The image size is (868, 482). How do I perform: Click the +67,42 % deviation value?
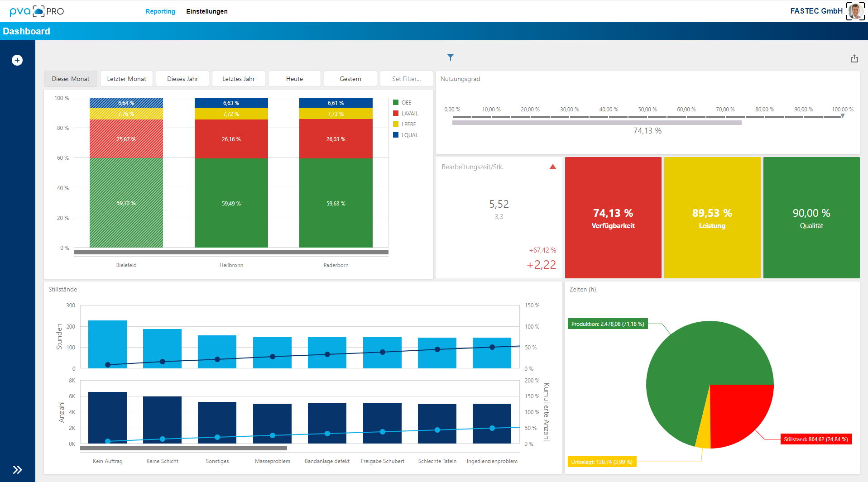[x=542, y=250]
